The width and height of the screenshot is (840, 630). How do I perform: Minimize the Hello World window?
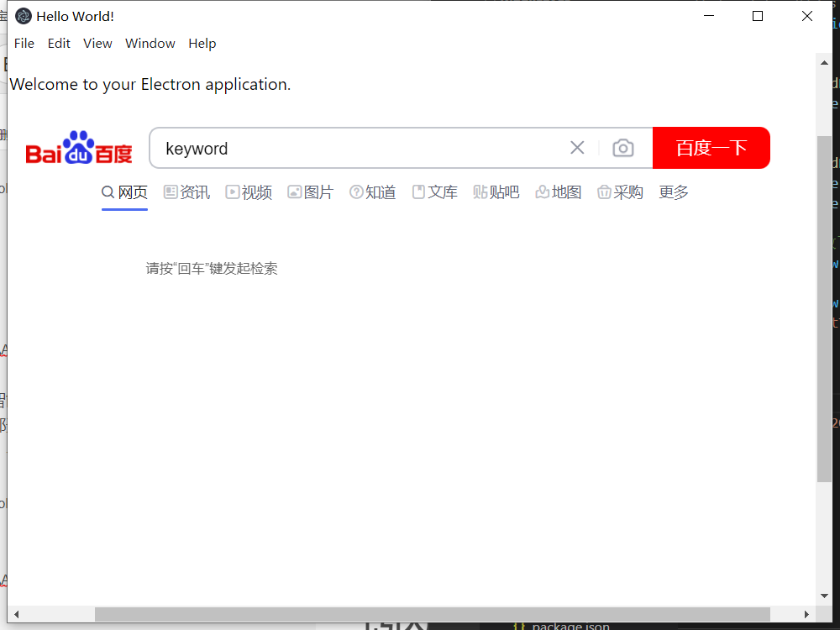[x=709, y=16]
